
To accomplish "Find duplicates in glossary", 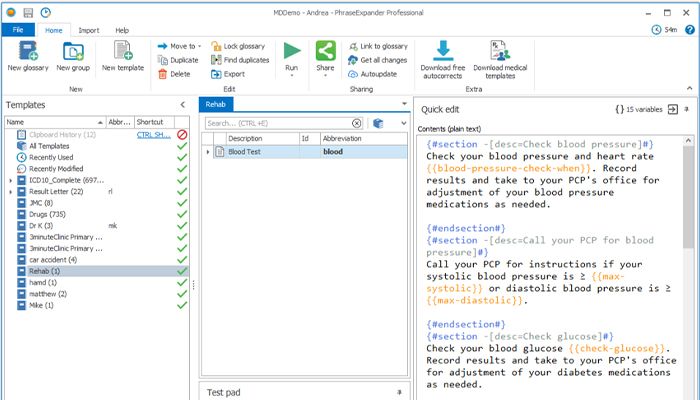I will (240, 60).
